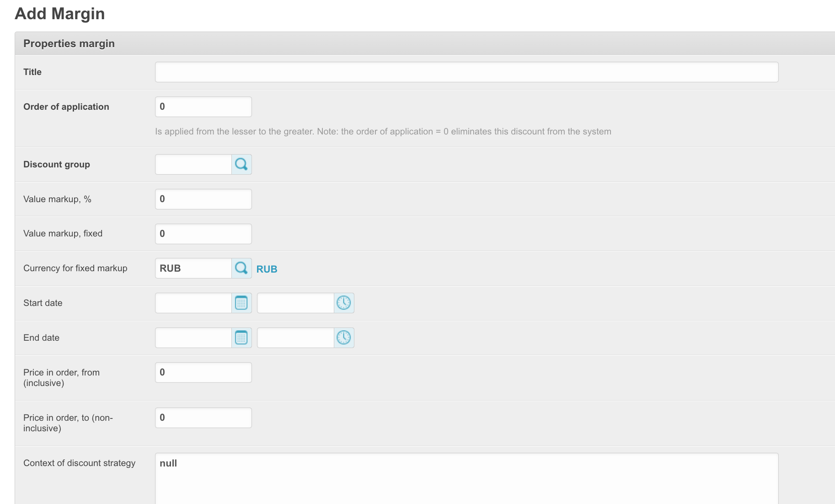
Task: Focus the Title text field
Action: tap(466, 72)
